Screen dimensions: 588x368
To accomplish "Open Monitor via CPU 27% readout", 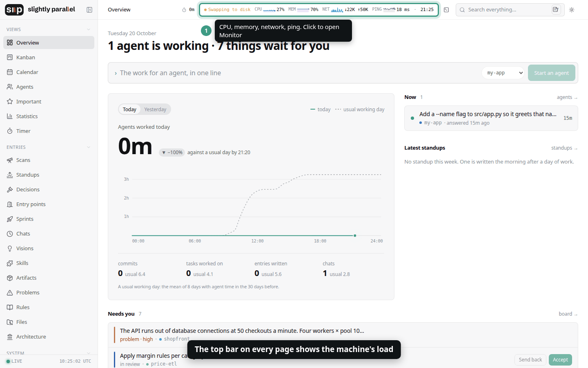I will click(269, 9).
